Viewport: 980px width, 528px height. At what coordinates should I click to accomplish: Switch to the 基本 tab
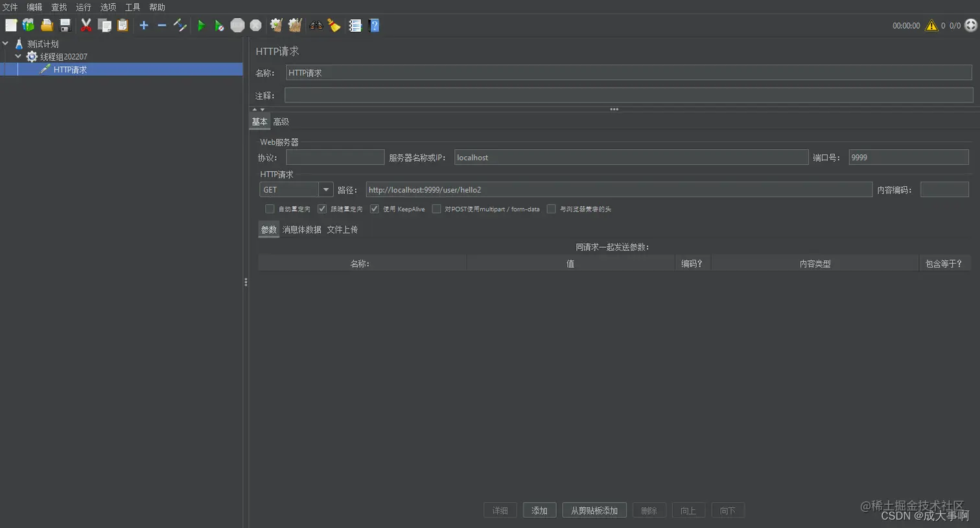pos(260,122)
